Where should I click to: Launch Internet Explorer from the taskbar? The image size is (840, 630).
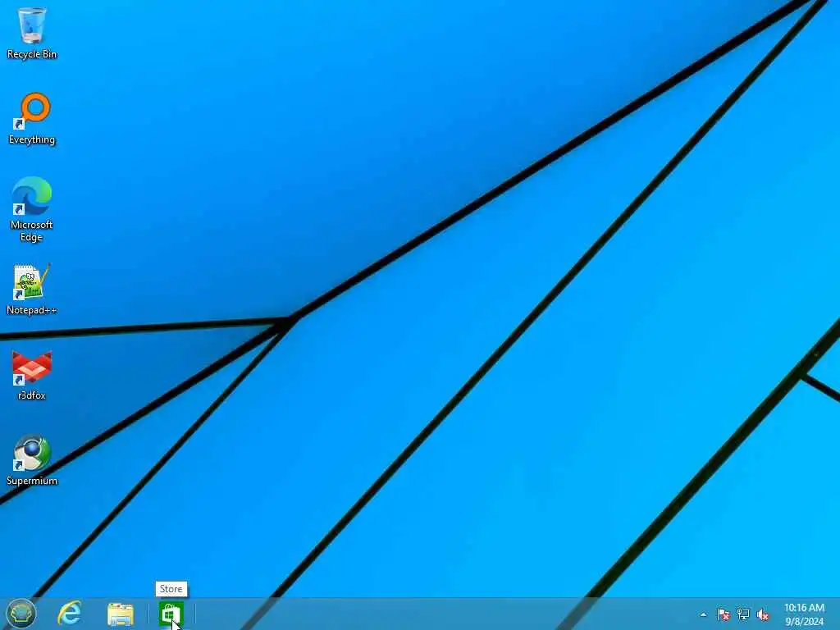coord(70,614)
